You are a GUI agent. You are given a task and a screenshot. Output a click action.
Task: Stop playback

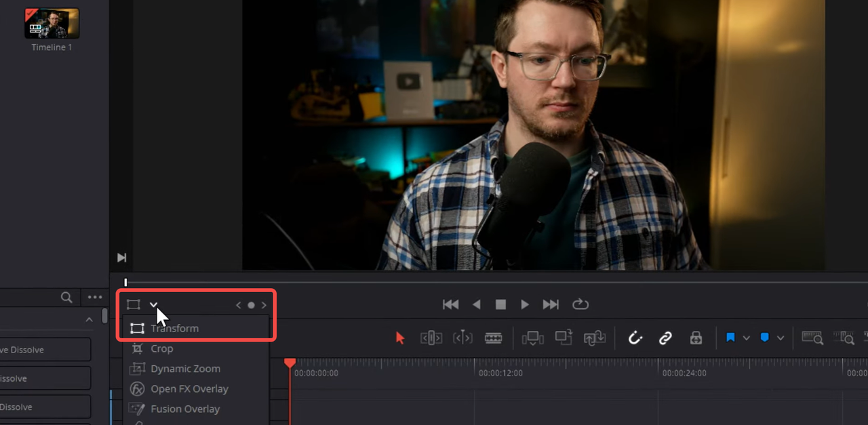[x=500, y=304]
